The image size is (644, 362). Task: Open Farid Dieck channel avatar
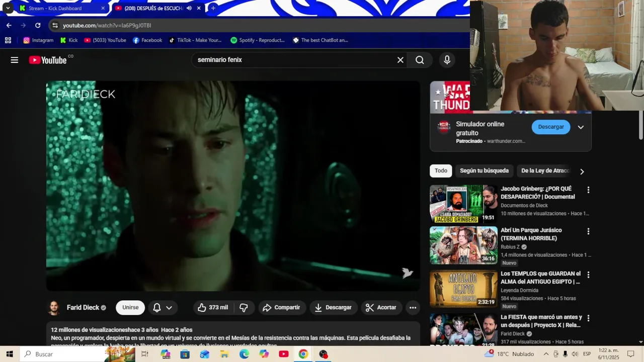tap(54, 308)
